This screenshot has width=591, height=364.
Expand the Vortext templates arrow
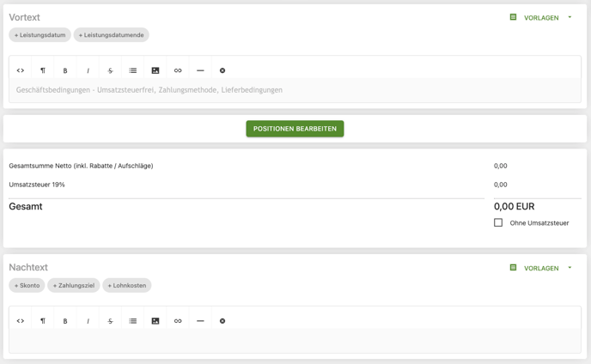point(570,17)
